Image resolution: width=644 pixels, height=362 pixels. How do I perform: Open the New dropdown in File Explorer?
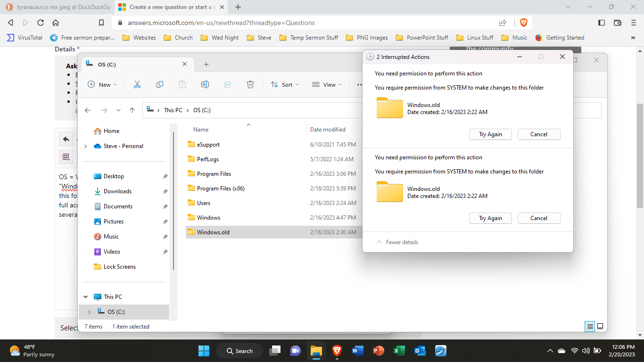point(102,84)
